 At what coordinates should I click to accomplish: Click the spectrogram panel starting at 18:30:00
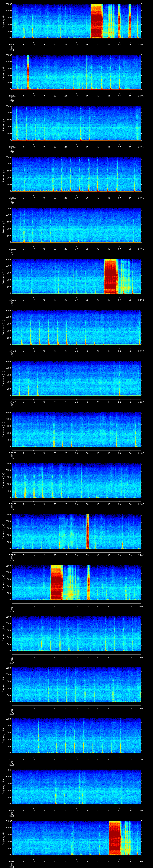77,429
